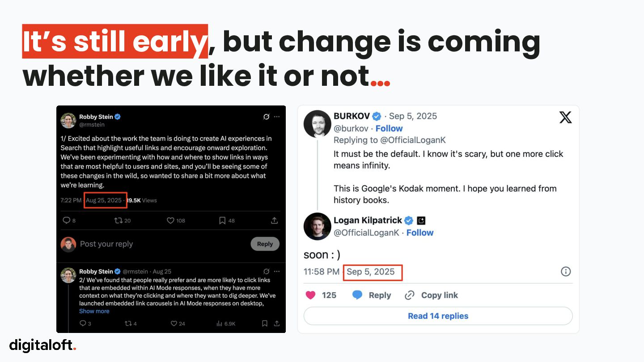
Task: Open the three-dot menu on first post
Action: [277, 117]
